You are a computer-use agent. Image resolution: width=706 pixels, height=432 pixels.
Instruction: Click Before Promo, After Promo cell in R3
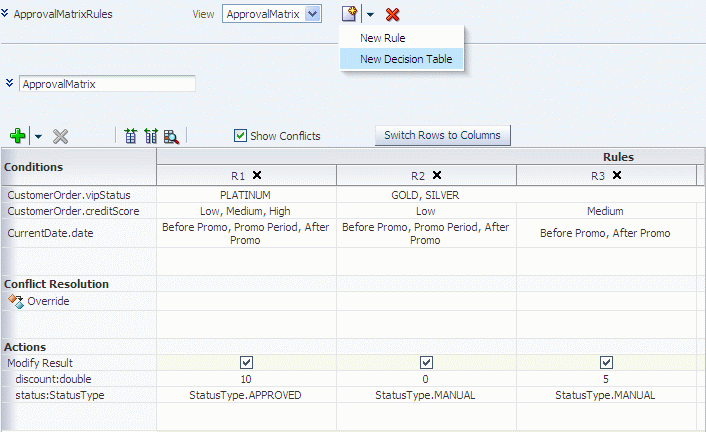[x=606, y=233]
